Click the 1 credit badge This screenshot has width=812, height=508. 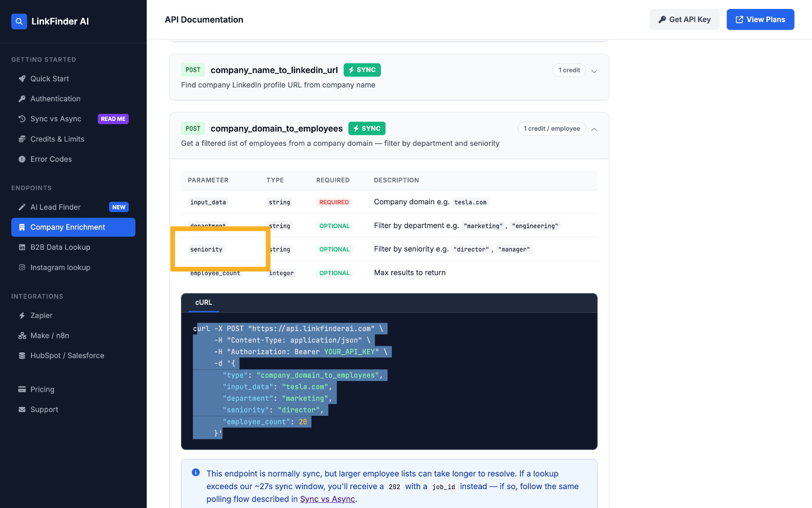click(569, 70)
